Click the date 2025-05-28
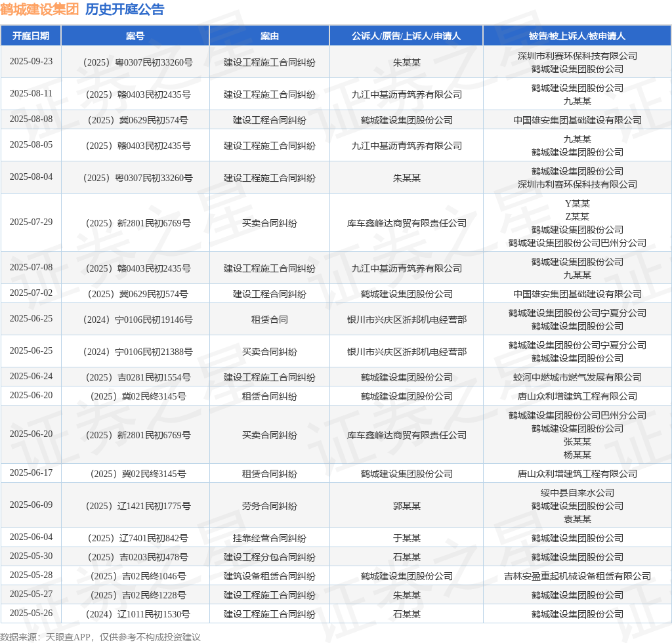Viewport: 672px width, 643px height. tap(31, 575)
